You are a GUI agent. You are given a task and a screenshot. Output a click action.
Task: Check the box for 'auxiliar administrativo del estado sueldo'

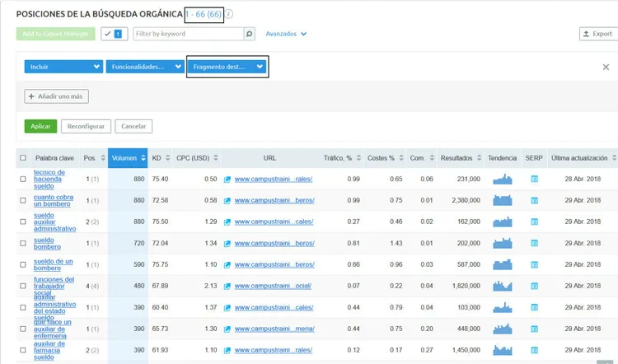[23, 307]
